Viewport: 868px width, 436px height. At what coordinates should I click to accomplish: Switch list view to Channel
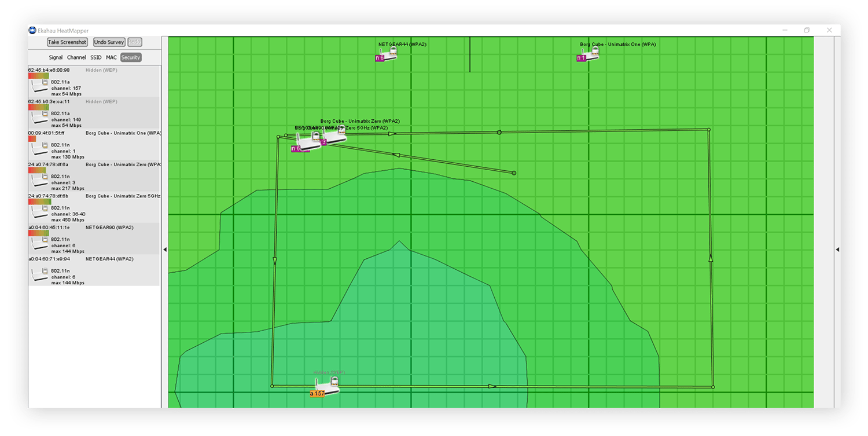76,57
